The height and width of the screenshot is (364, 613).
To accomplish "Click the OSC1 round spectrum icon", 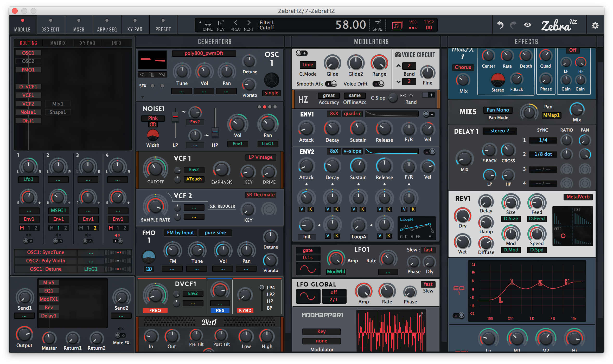I will [271, 80].
